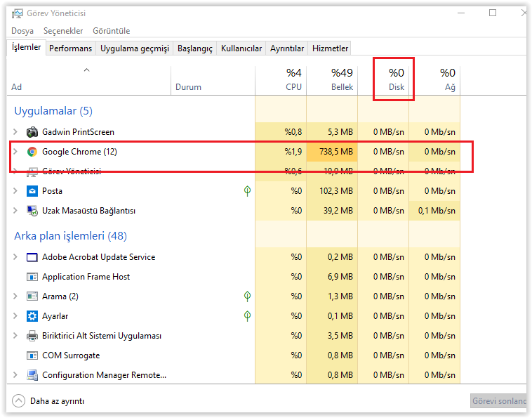Viewport: 532px width, 418px height.
Task: Sort processes by Bellek column header
Action: click(x=342, y=79)
